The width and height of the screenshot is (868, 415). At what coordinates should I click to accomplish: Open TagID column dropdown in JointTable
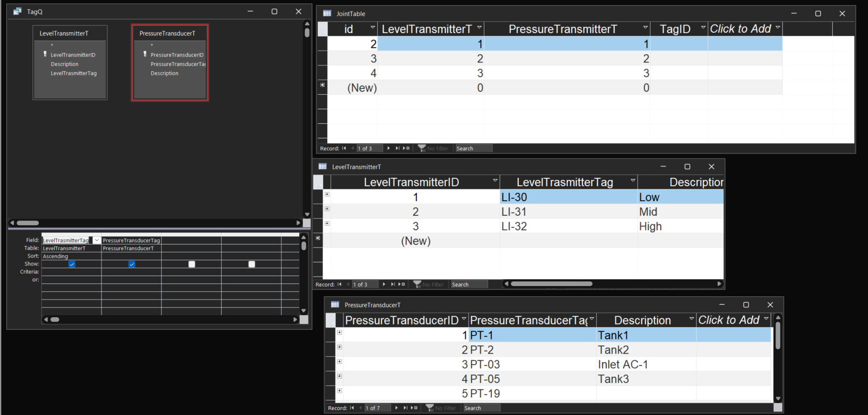[x=703, y=28]
